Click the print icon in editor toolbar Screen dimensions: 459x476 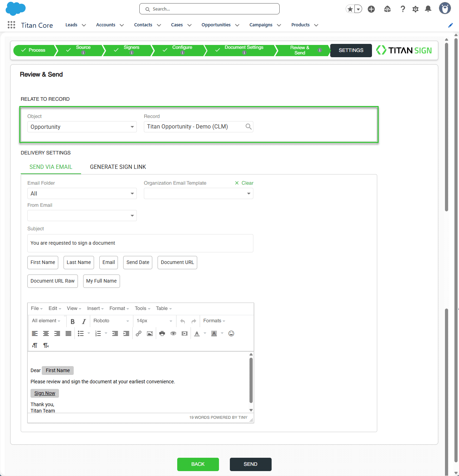click(162, 333)
